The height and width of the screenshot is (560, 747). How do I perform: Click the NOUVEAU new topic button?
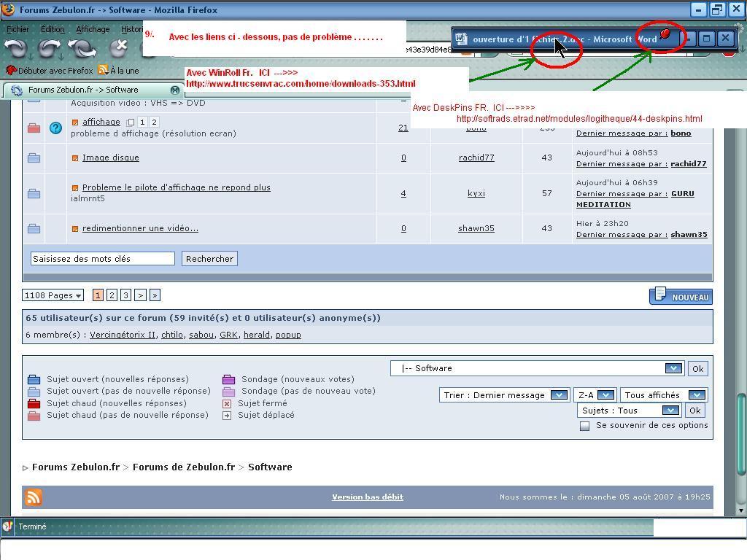(x=681, y=296)
